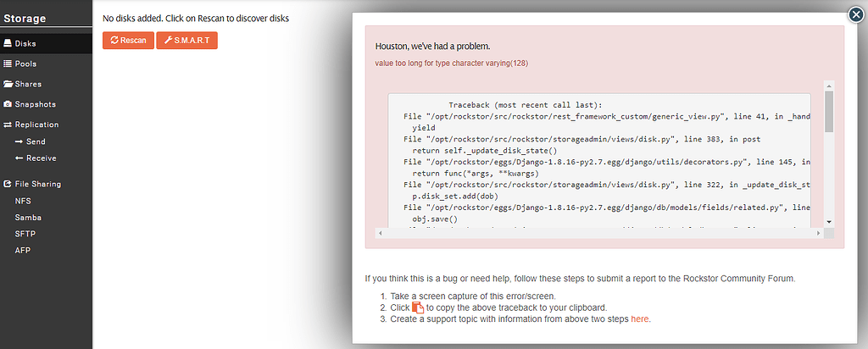The width and height of the screenshot is (868, 349).
Task: Open the SFTP menu entry
Action: 25,234
